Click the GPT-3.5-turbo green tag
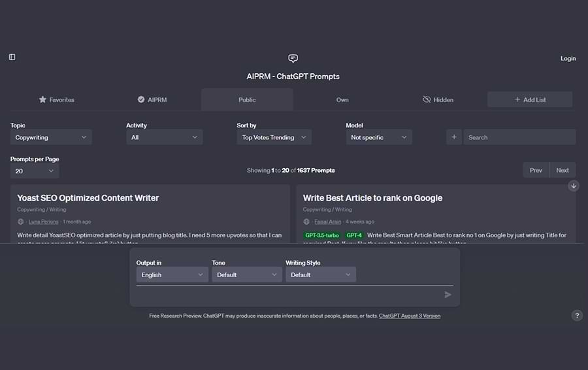Screen dimensions: 588x370 point(322,235)
